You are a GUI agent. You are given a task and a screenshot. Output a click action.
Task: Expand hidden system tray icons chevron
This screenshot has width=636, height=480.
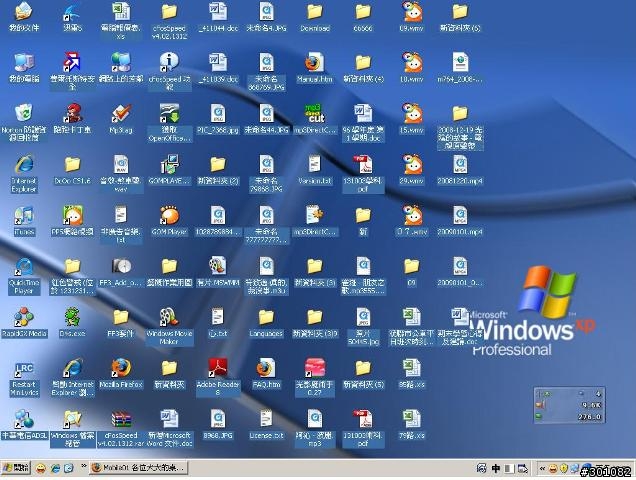point(542,469)
